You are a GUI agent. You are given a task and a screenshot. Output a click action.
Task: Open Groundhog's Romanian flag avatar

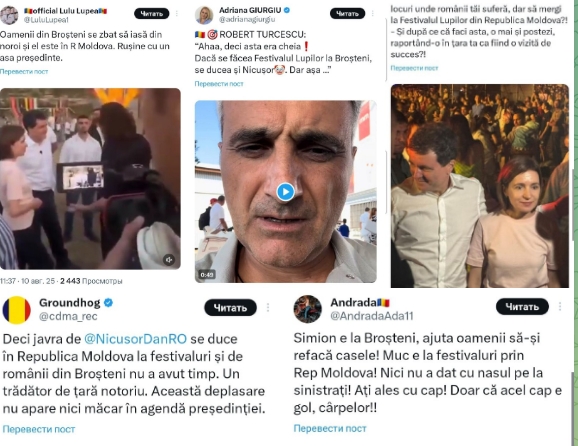(17, 310)
